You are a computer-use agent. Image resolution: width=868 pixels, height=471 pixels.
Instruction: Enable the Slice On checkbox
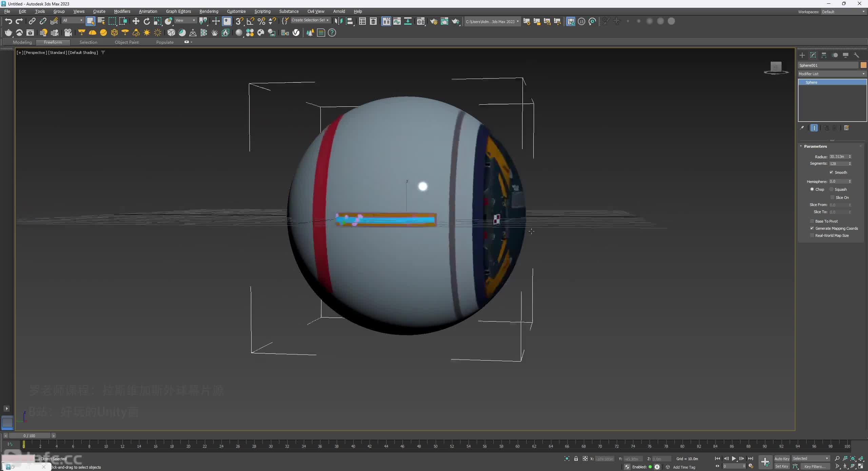pyautogui.click(x=832, y=198)
